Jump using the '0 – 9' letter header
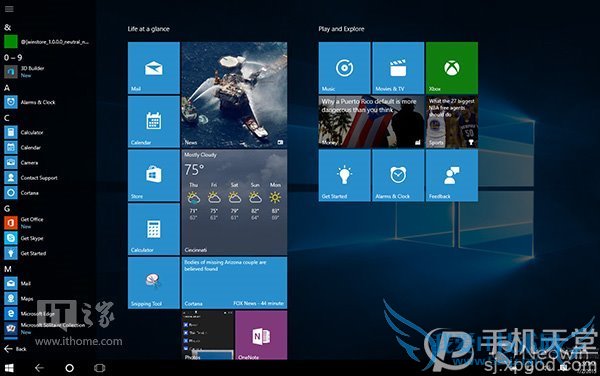Viewport: 600px width, 376px height. [x=13, y=57]
